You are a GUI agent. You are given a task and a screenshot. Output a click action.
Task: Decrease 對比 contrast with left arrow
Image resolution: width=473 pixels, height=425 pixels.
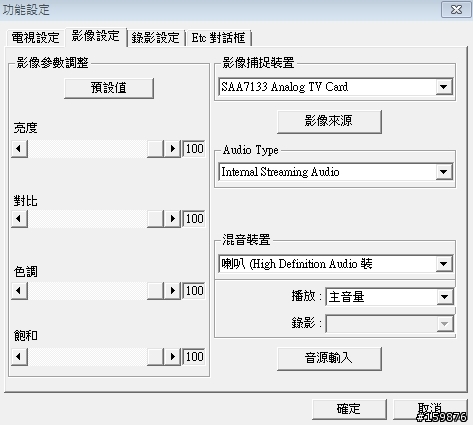(19, 219)
